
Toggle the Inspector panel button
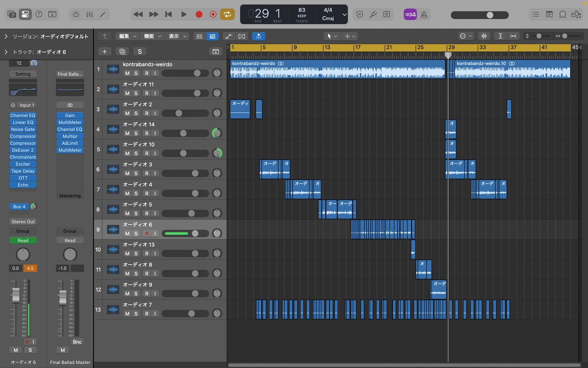tap(26, 14)
